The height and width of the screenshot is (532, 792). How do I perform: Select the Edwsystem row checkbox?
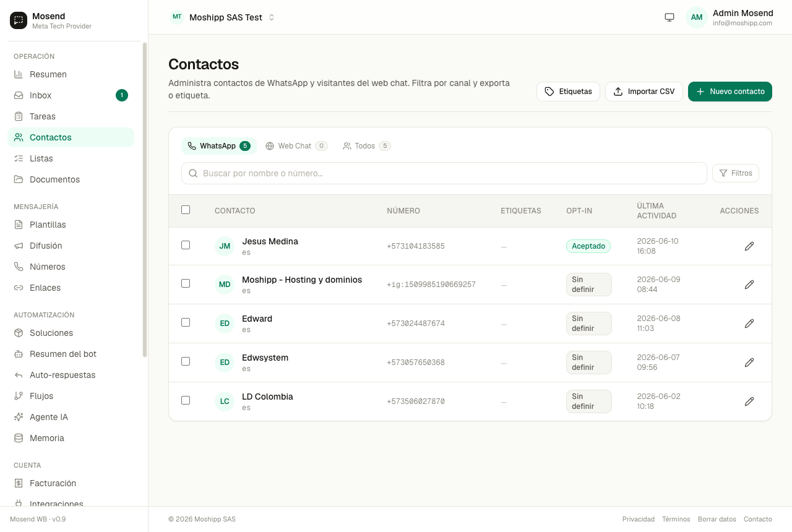pyautogui.click(x=186, y=361)
